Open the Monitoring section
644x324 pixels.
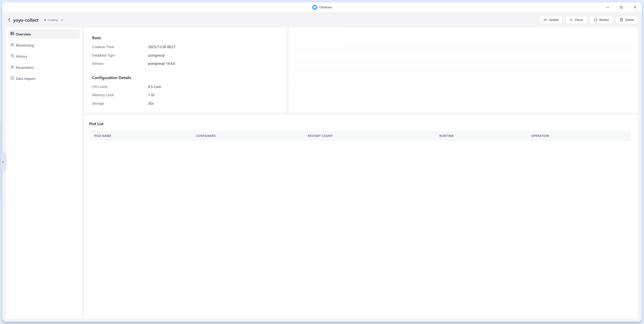point(25,45)
